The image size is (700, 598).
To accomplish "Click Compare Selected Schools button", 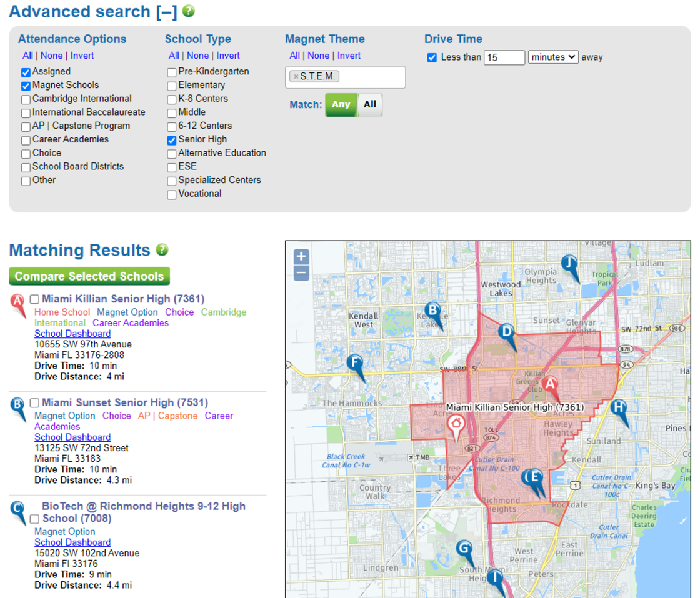I will pyautogui.click(x=89, y=276).
